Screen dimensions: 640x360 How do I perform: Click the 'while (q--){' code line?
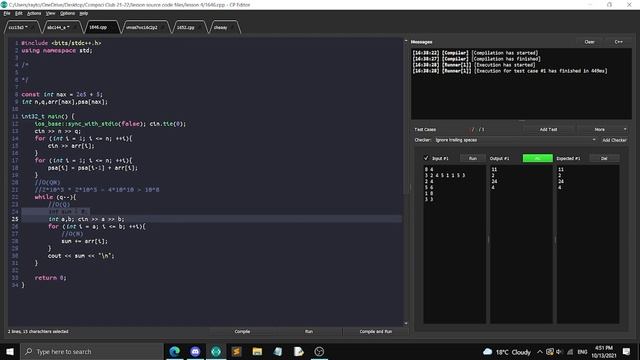tap(56, 197)
